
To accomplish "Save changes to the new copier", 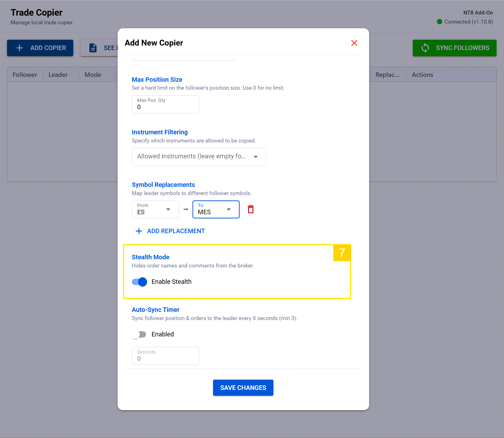I will tap(243, 388).
